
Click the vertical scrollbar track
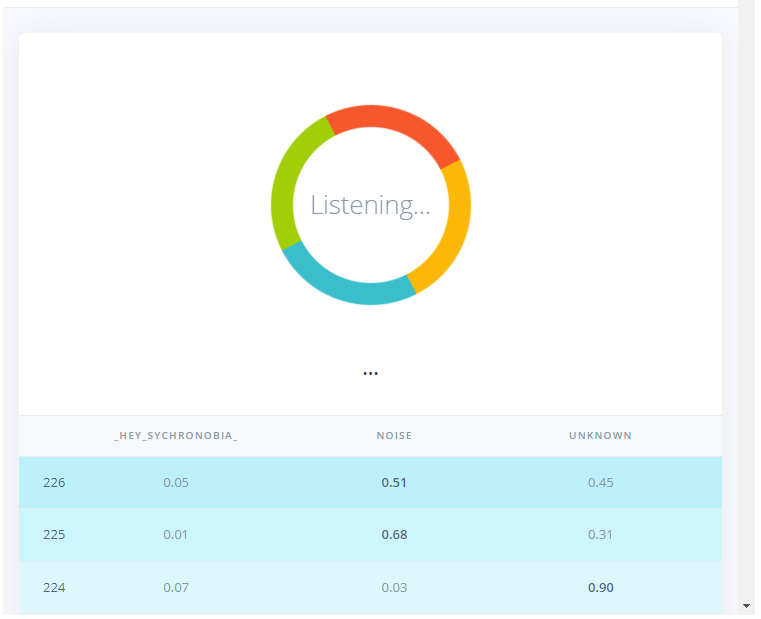746,300
